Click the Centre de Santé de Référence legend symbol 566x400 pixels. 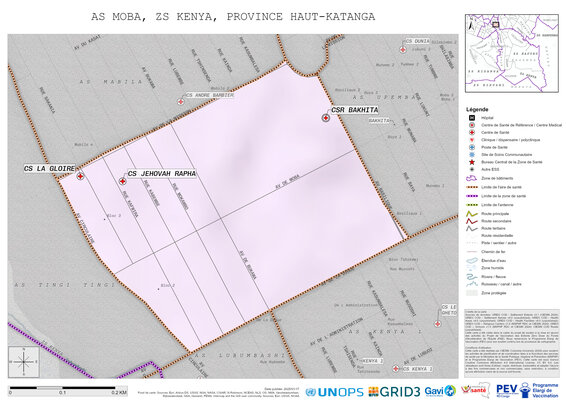pos(471,125)
